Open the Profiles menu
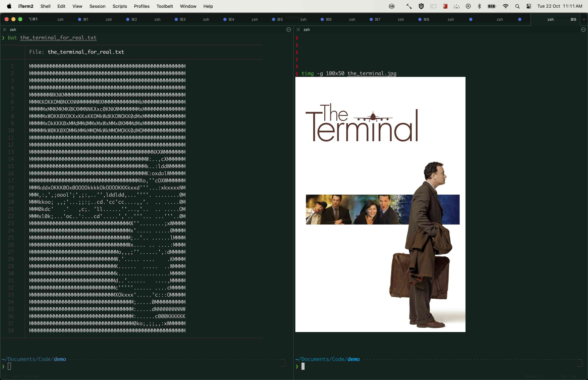 (142, 6)
